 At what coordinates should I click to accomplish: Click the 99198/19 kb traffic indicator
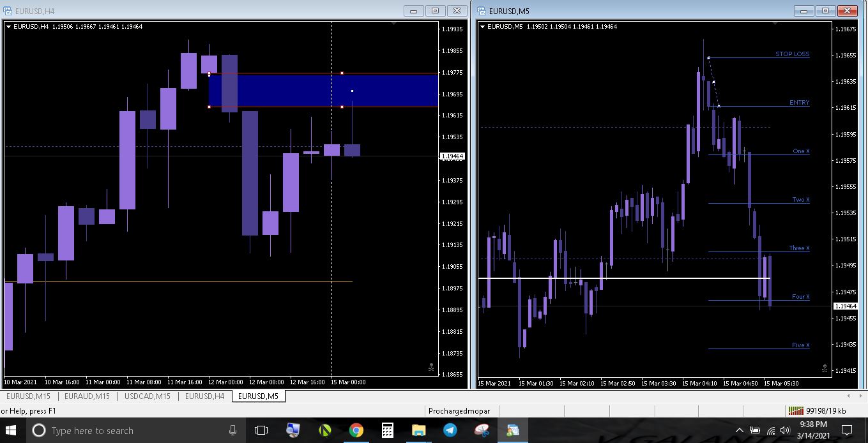pos(826,411)
